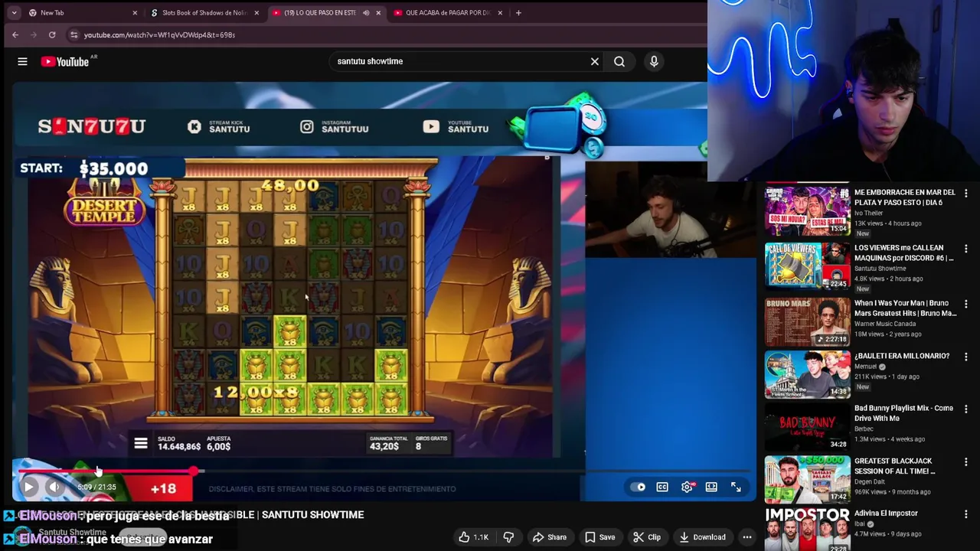Seek on the video progress bar
This screenshot has height=551, width=980.
383,471
